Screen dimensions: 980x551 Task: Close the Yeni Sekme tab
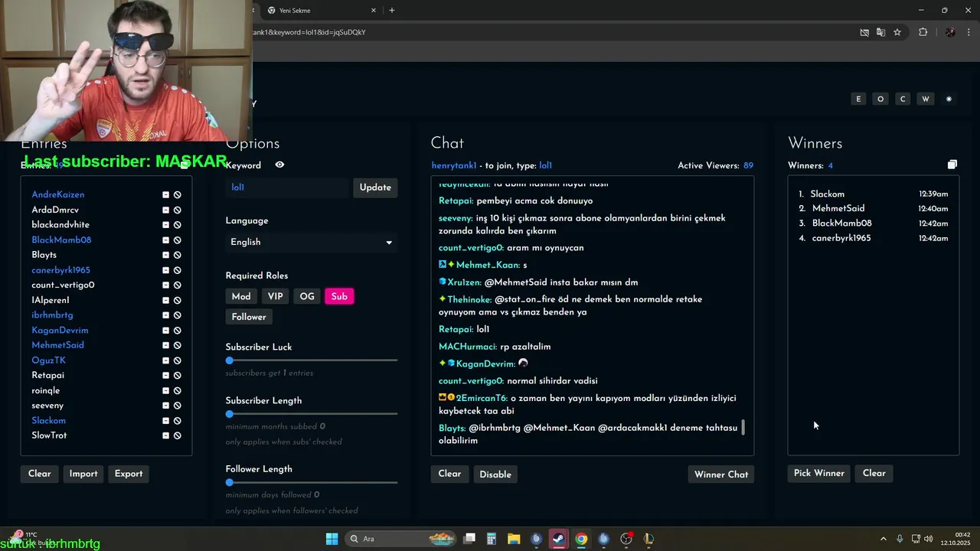tap(374, 11)
